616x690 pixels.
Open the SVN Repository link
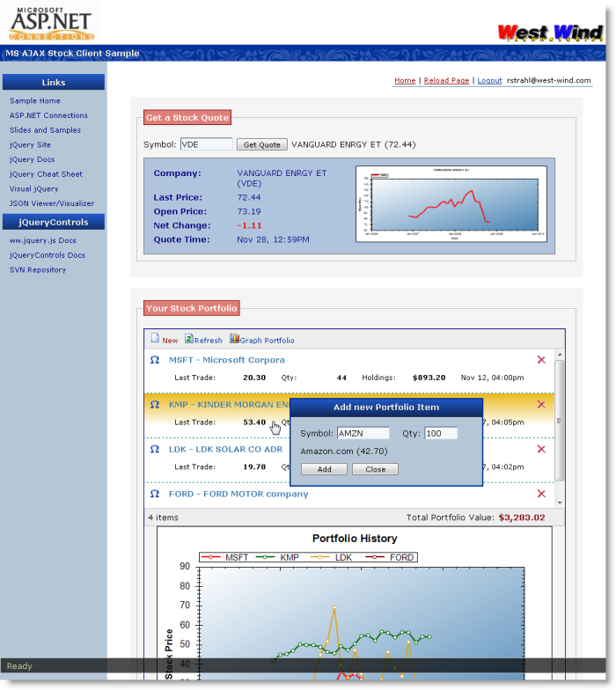click(x=38, y=270)
